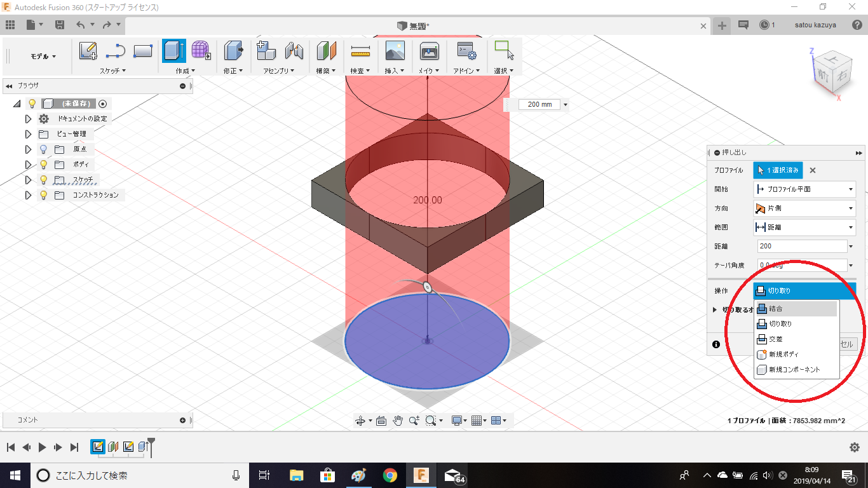Activate the root component radio button
Screen dimensions: 868x488
(x=103, y=104)
